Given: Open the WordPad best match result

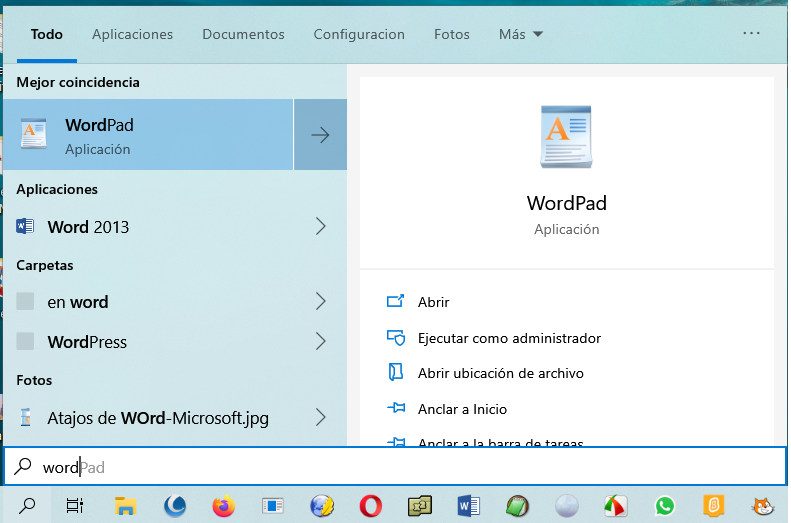Looking at the screenshot, I should click(x=148, y=135).
